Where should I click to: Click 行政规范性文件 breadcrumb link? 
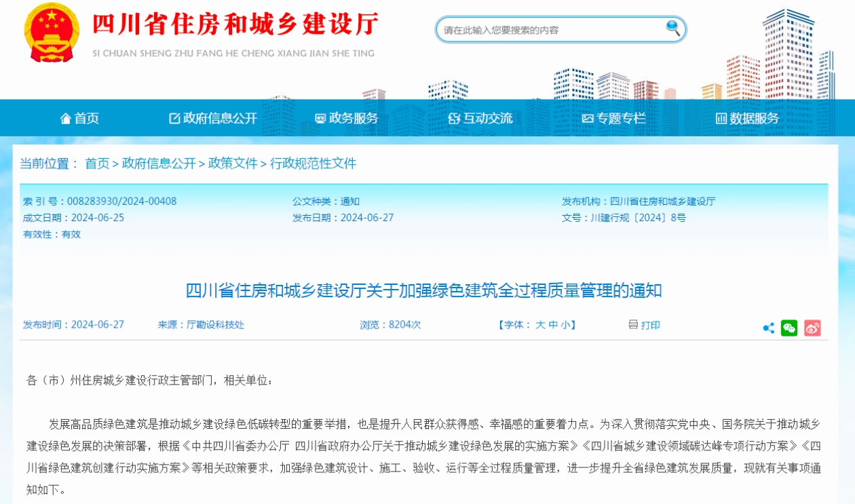[313, 163]
